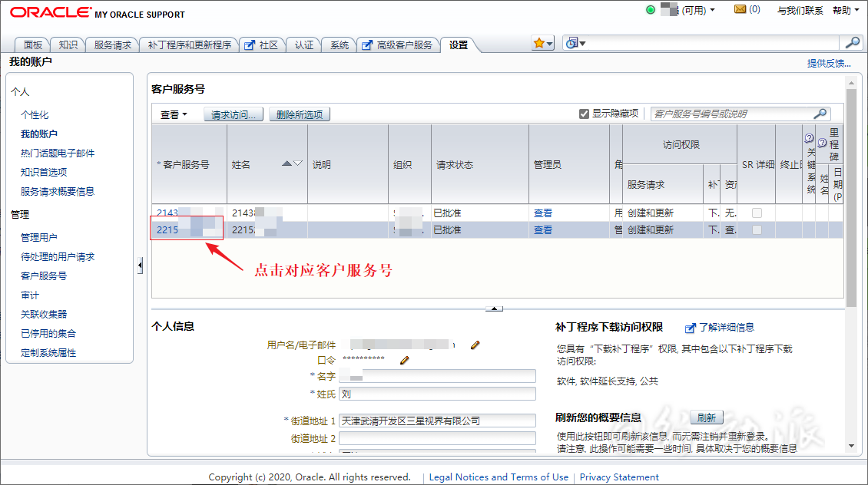Image resolution: width=868 pixels, height=485 pixels.
Task: Click the 刷新 button
Action: click(x=707, y=417)
